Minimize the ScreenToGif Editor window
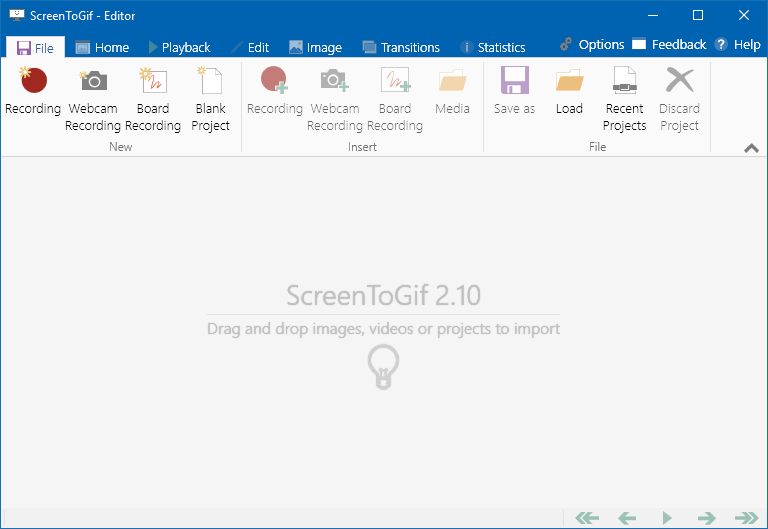This screenshot has height=529, width=768. pos(653,15)
